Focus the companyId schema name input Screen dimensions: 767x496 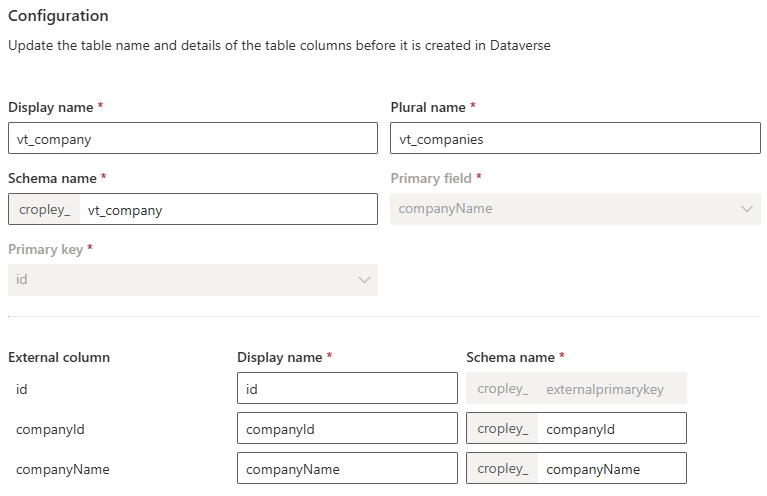(611, 428)
